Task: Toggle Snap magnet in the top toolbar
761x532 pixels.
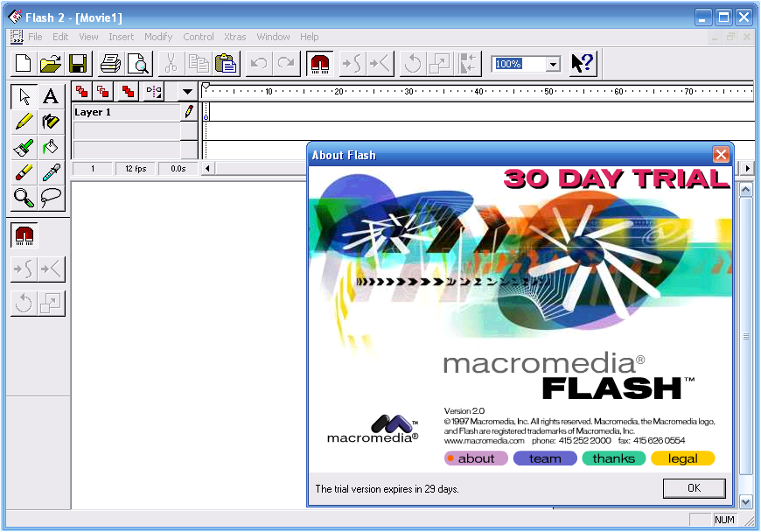Action: point(320,64)
